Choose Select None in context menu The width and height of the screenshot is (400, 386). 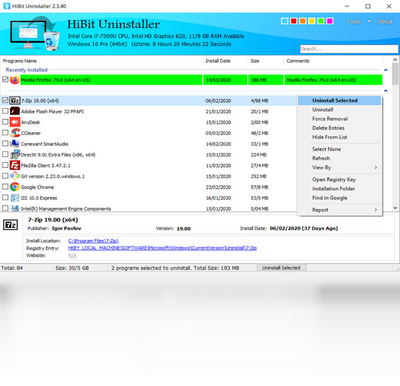(339, 149)
